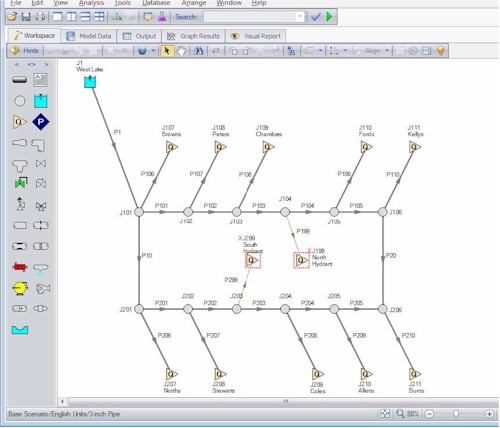Select the cyan reservoir junction in toolbox
This screenshot has width=500, height=428.
click(x=41, y=101)
